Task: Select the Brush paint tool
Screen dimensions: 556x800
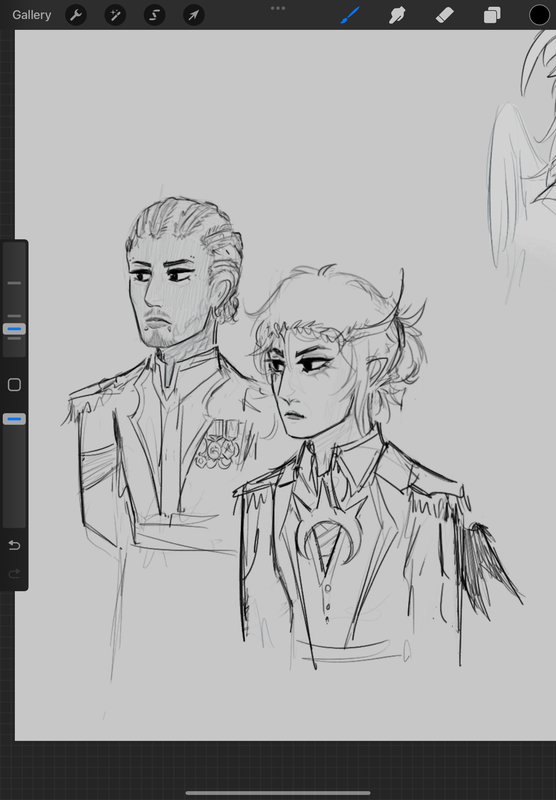Action: pyautogui.click(x=350, y=15)
